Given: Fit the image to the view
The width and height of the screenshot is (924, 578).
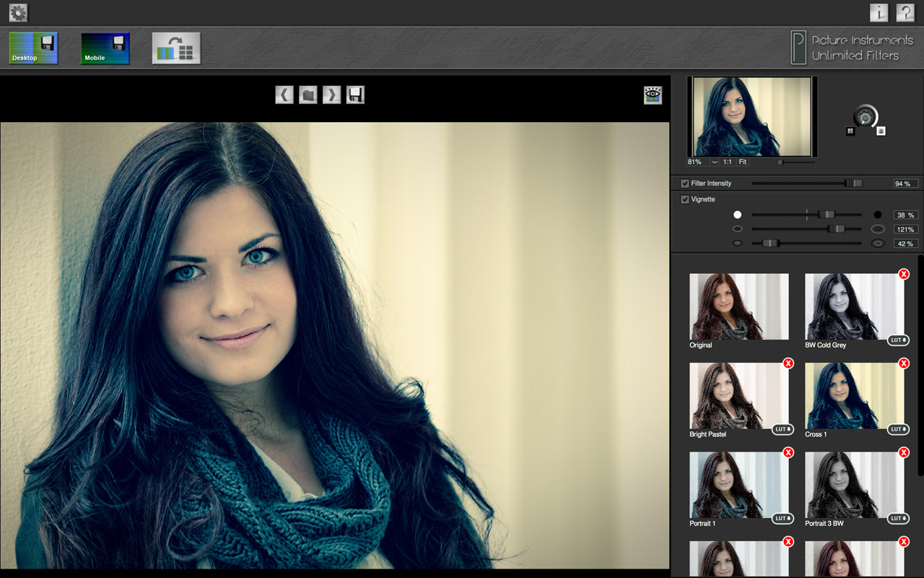Looking at the screenshot, I should [x=743, y=163].
